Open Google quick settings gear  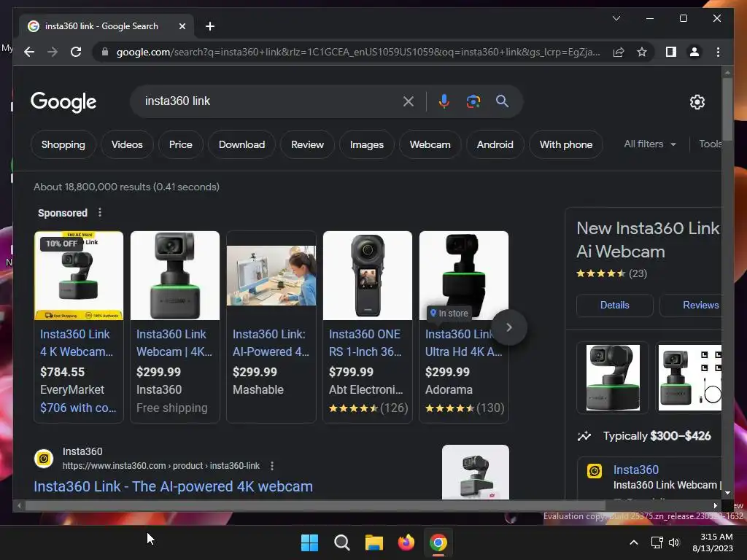[x=697, y=101]
